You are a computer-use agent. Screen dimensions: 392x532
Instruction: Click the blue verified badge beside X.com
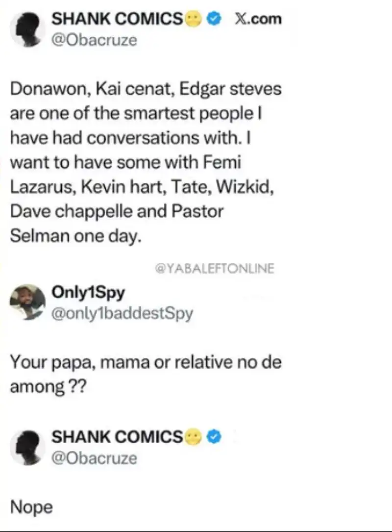[x=213, y=20]
